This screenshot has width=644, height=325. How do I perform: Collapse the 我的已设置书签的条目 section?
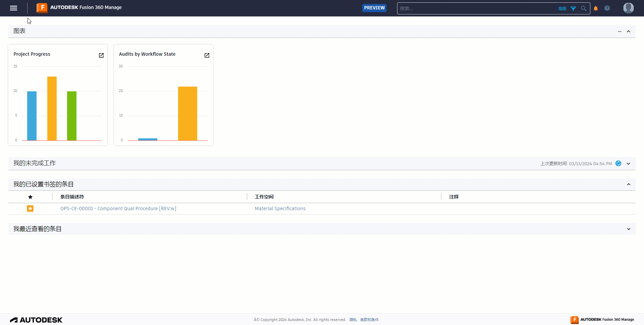click(x=629, y=184)
